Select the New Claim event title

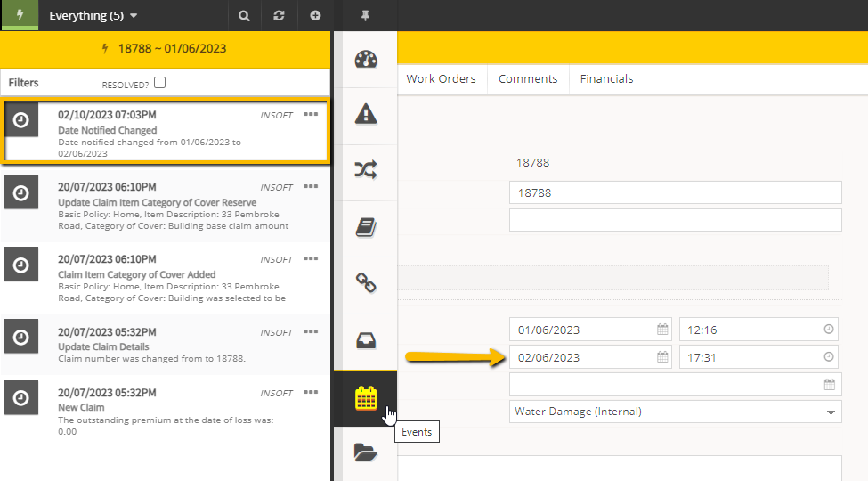click(x=81, y=407)
